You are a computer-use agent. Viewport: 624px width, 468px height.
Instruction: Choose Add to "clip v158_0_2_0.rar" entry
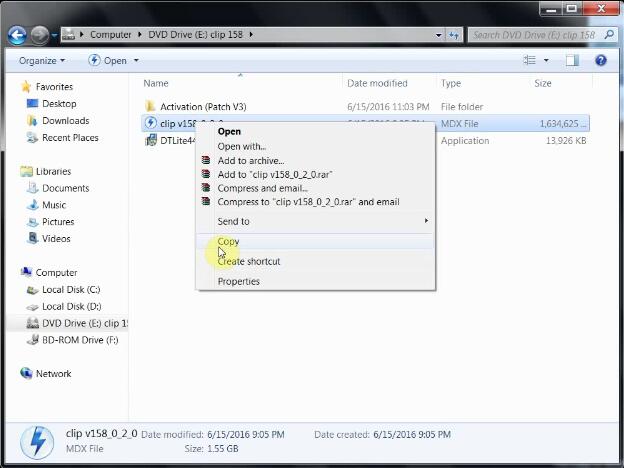click(275, 174)
